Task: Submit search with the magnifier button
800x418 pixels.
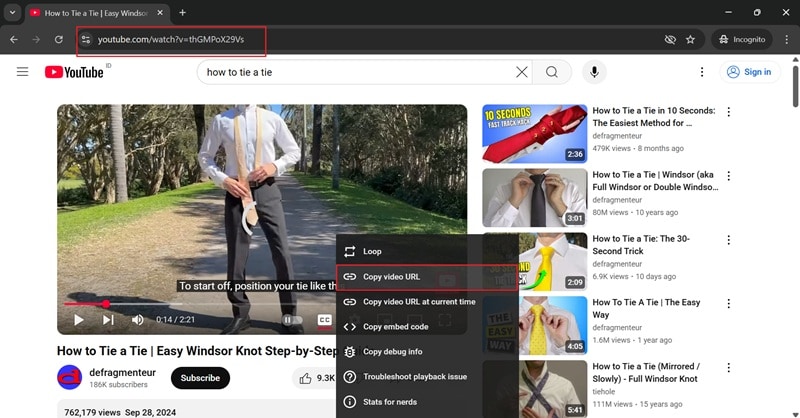Action: tap(552, 72)
